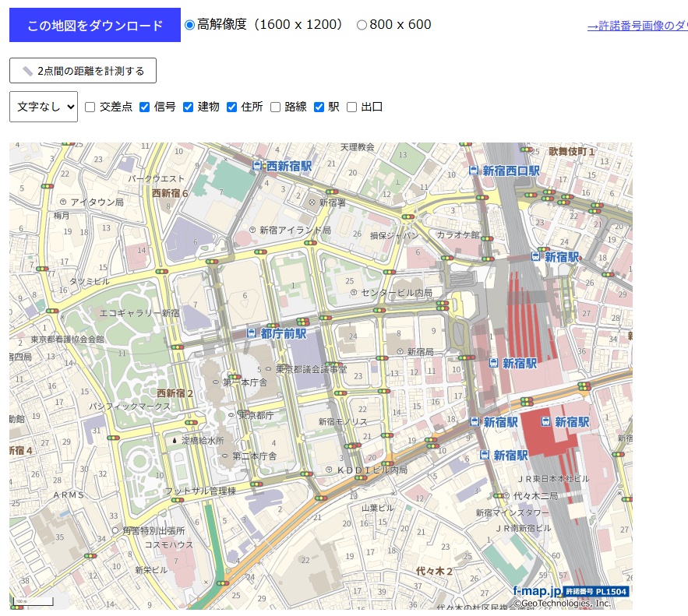This screenshot has height=616, width=688.
Task: Click the センタービル内局 post office icon
Action: [x=354, y=292]
